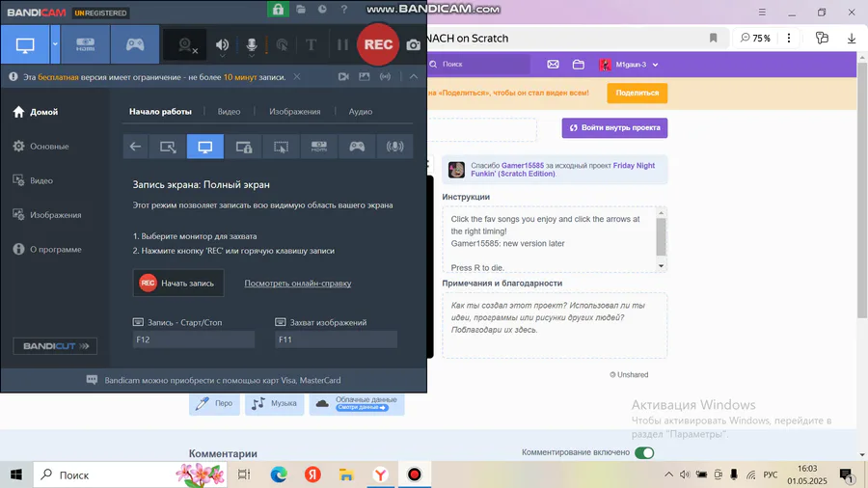
Task: Click Поделиться button in Scratch page
Action: pyautogui.click(x=637, y=93)
